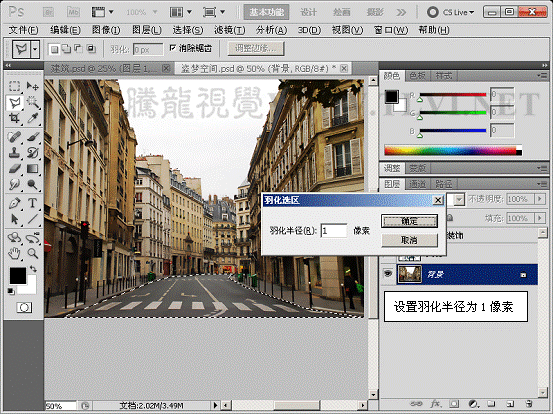Image resolution: width=553 pixels, height=414 pixels.
Task: Choose New Selection mode in options bar
Action: pyautogui.click(x=54, y=49)
